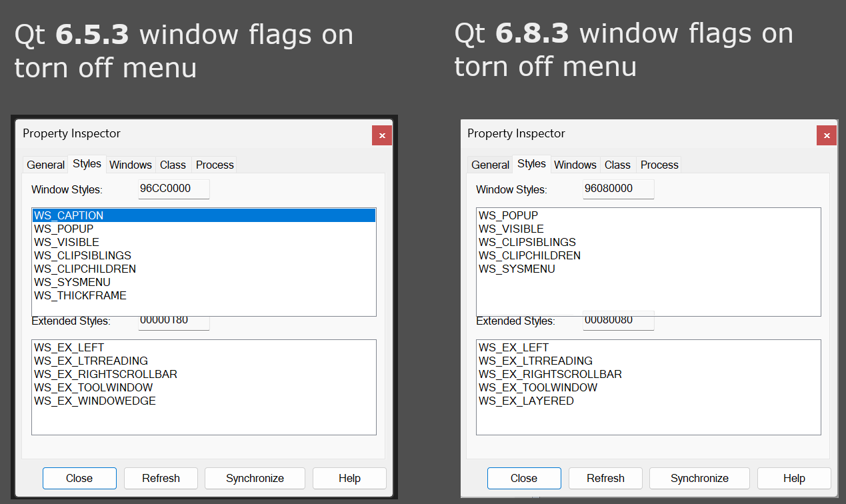Select WS_EX_RIGHTSCROLLBAR in Qt 6.5.3 extended list
Screen dimensions: 846x504
pos(204,374)
